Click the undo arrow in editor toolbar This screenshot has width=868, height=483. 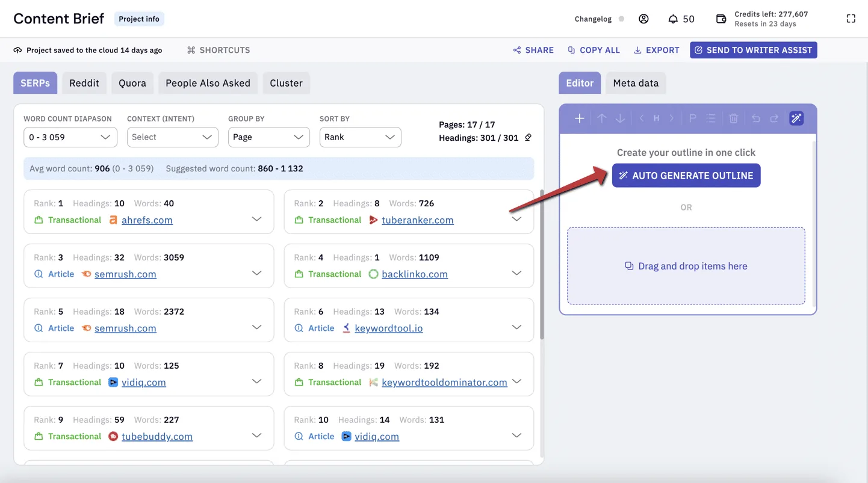(756, 118)
